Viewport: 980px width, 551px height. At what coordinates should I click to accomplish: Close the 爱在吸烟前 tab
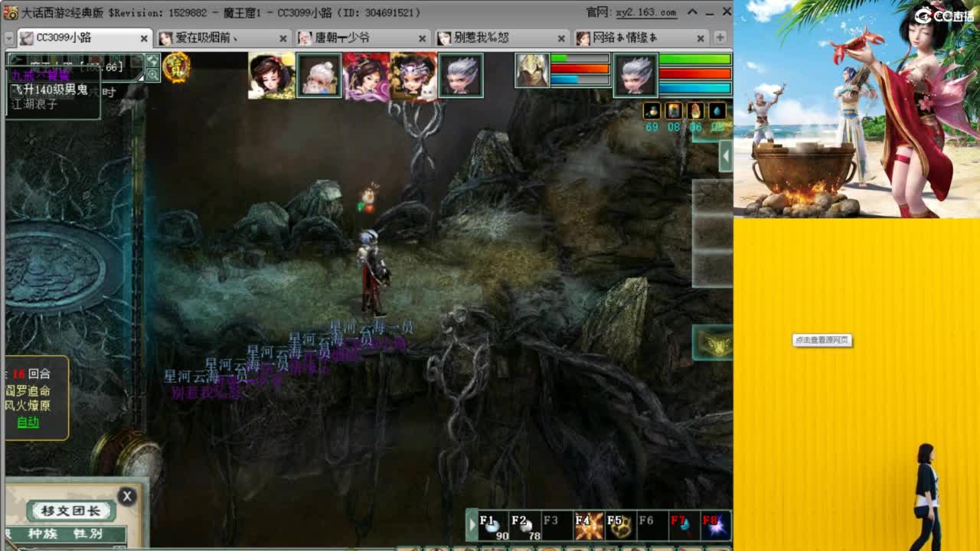tap(283, 38)
